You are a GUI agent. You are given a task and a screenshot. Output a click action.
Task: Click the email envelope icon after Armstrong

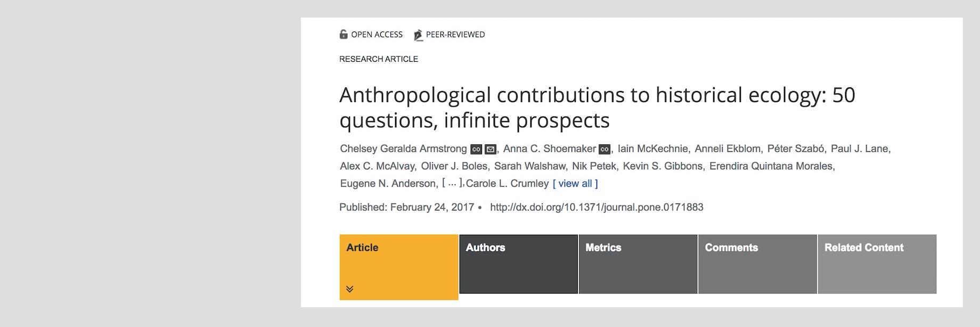click(491, 150)
